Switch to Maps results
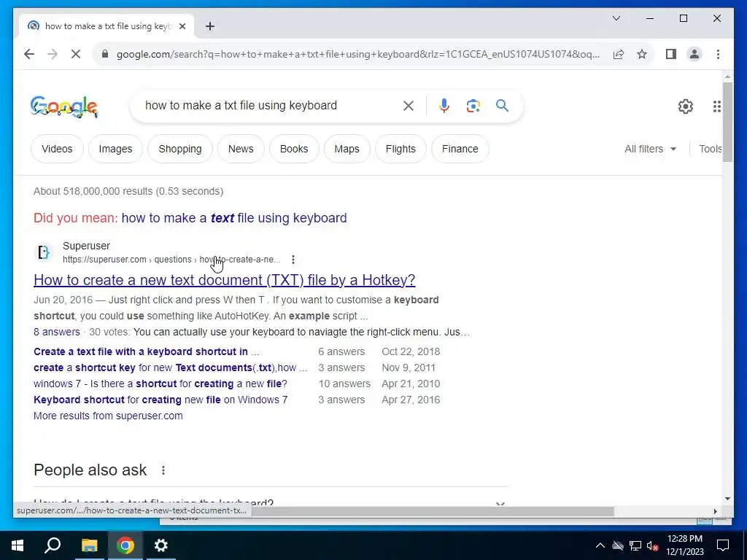 click(x=347, y=149)
